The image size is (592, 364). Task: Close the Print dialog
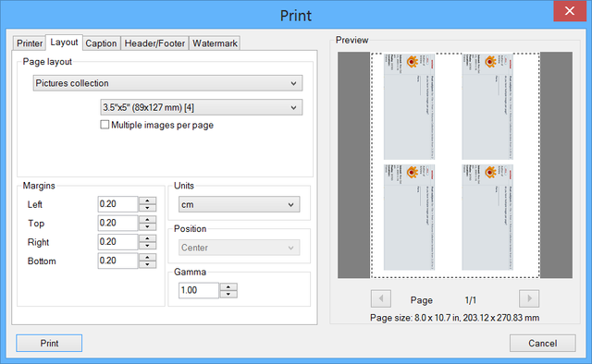570,11
